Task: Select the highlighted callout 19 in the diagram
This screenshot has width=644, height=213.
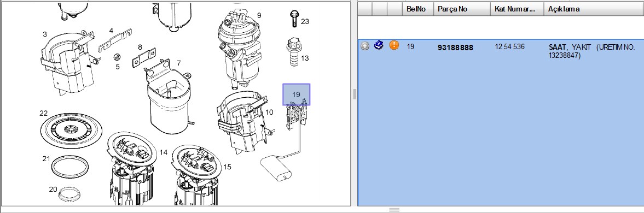Action: point(296,94)
